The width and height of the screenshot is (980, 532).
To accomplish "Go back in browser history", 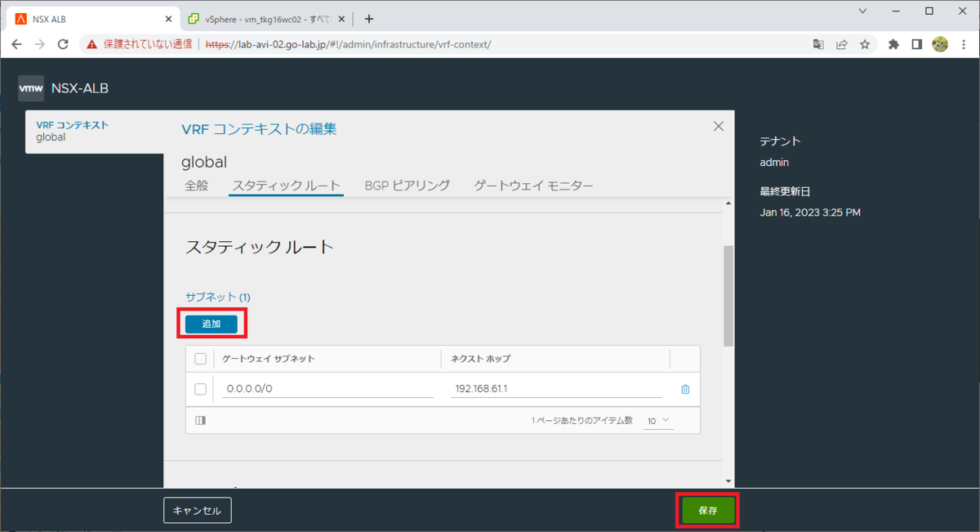I will point(16,44).
